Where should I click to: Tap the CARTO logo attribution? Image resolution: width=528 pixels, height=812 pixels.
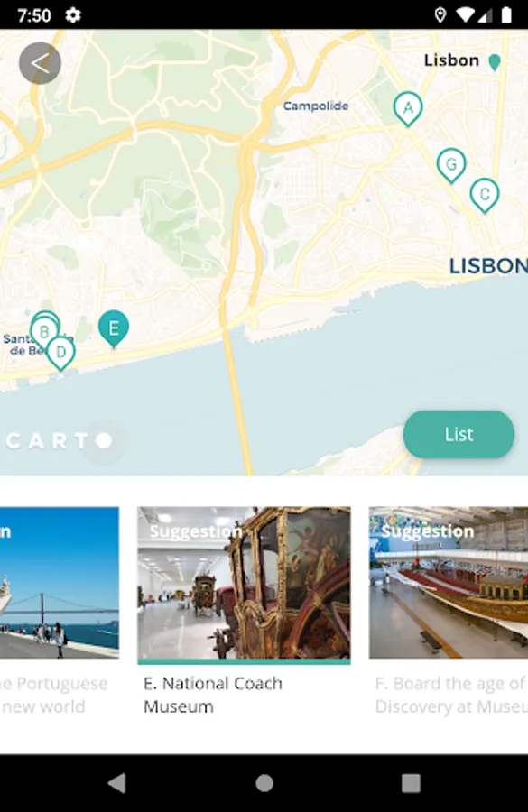point(59,440)
